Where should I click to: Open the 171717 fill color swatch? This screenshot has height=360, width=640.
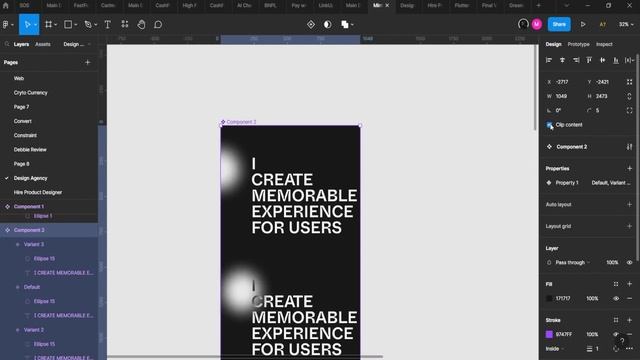pos(549,299)
